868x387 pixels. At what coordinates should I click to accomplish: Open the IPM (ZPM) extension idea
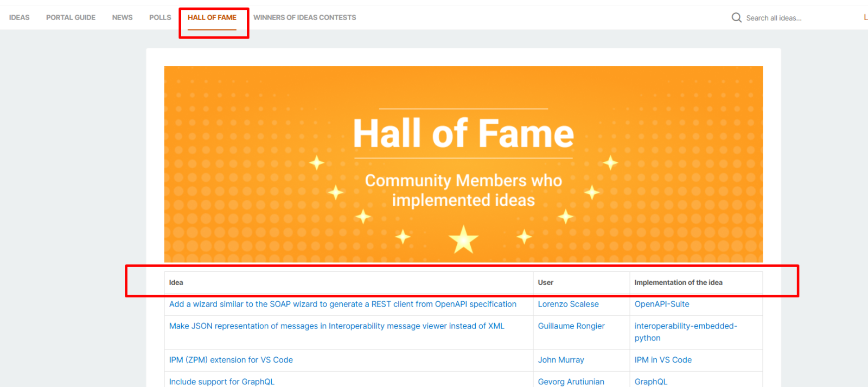pyautogui.click(x=231, y=360)
